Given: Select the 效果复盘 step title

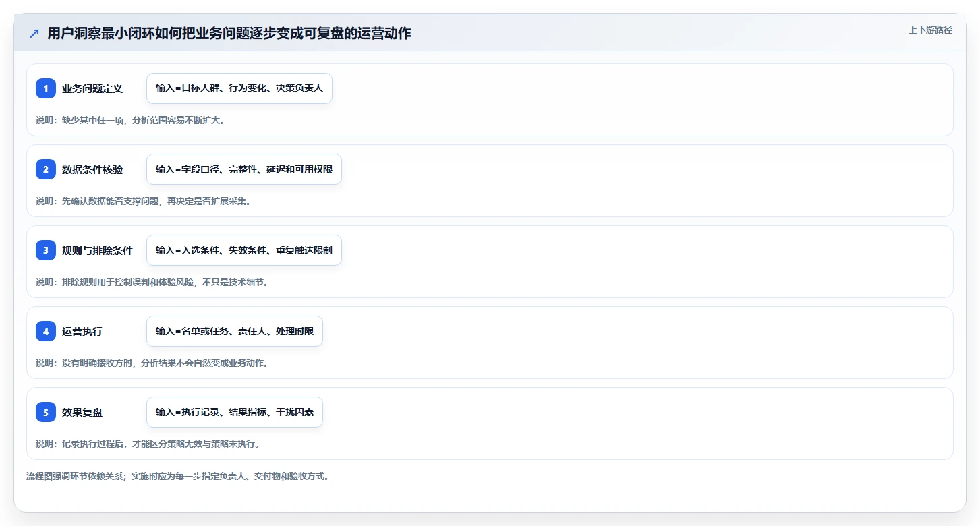Looking at the screenshot, I should 82,412.
